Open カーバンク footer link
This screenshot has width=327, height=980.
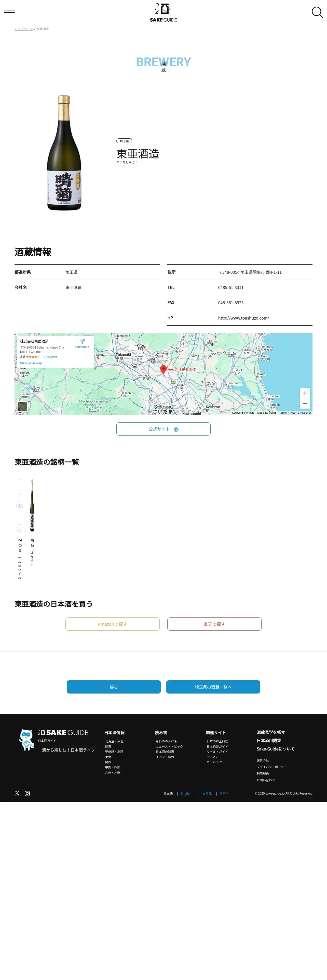[x=214, y=762]
